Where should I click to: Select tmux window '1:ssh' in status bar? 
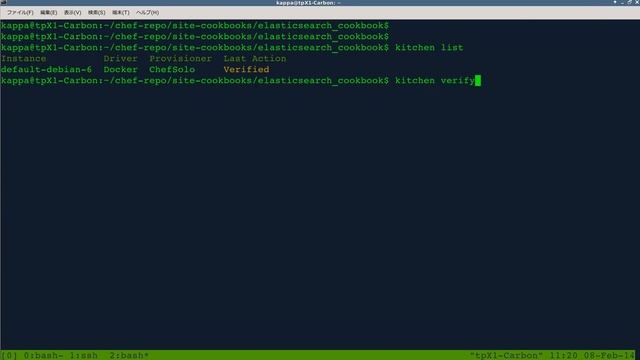point(83,355)
